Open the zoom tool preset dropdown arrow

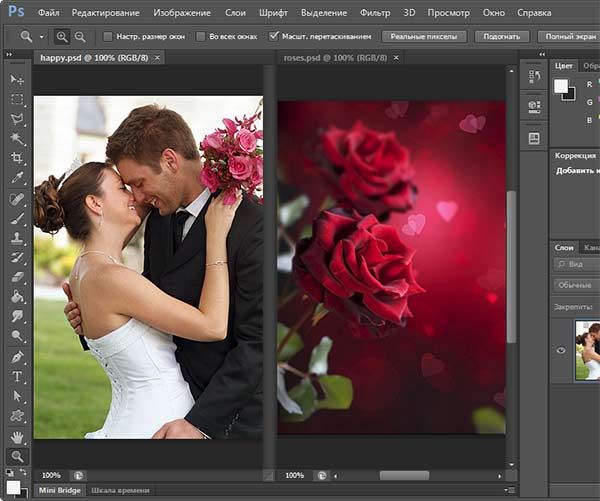click(x=41, y=37)
